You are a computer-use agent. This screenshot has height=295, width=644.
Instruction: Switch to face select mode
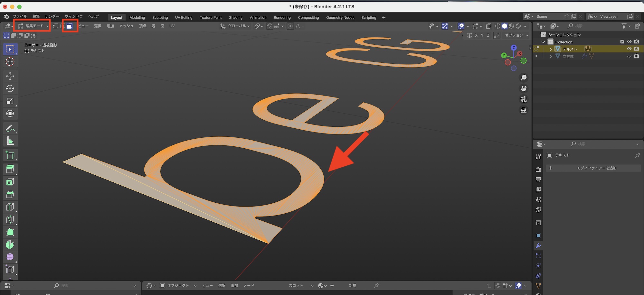click(x=70, y=26)
